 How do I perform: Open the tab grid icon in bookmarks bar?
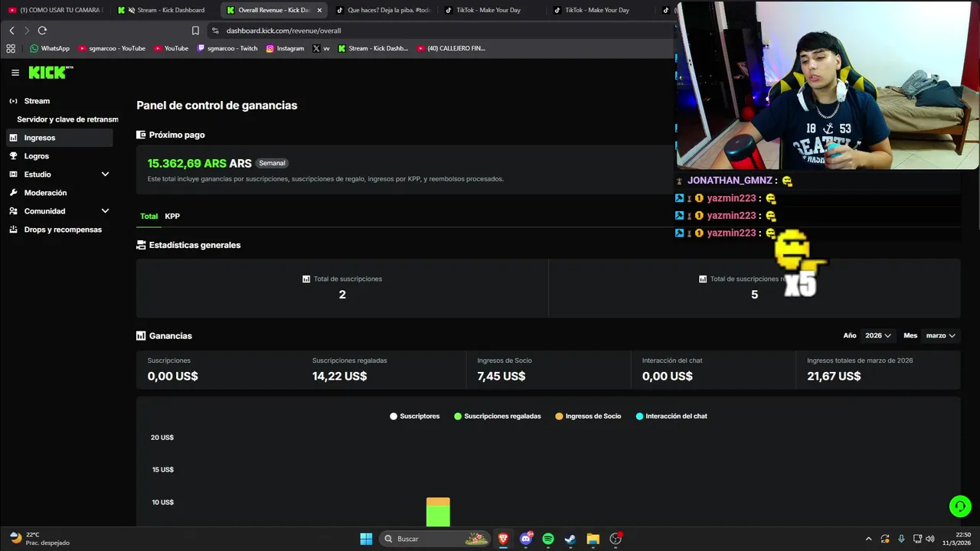click(x=11, y=48)
